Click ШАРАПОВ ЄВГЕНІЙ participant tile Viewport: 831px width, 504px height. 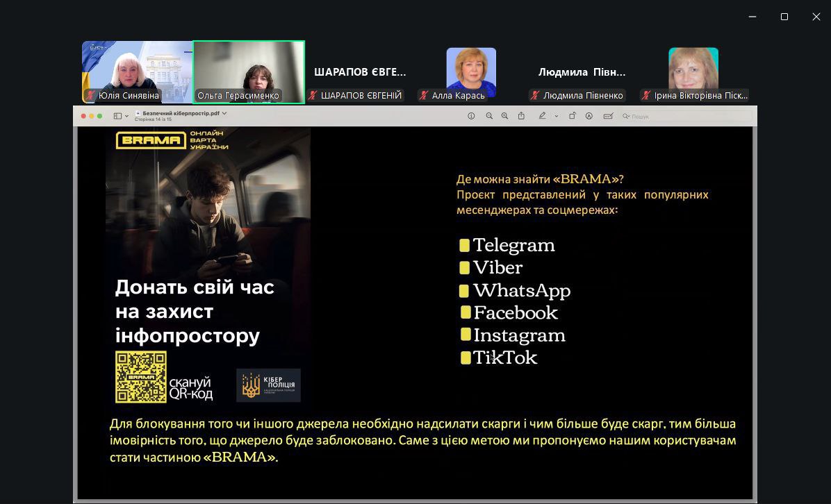click(x=359, y=72)
